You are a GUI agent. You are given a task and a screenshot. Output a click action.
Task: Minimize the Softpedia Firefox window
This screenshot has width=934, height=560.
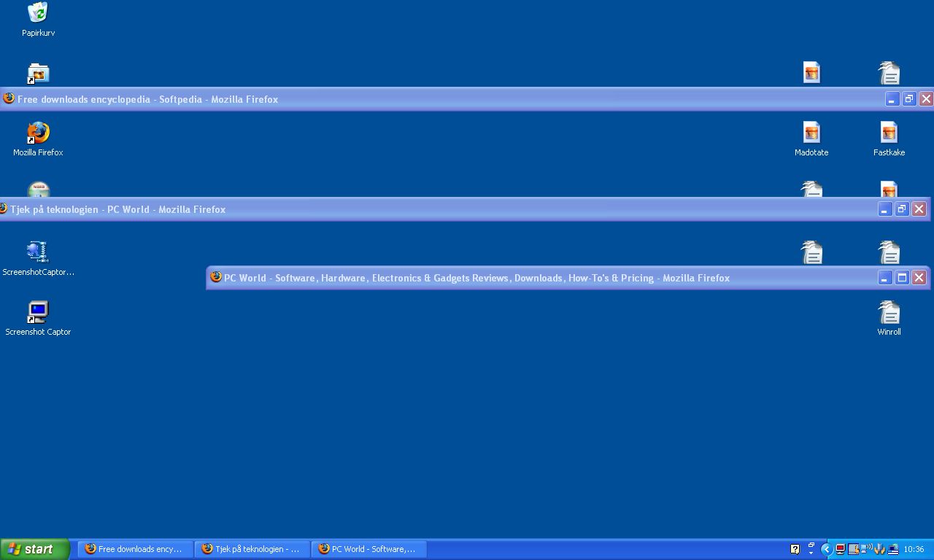892,99
